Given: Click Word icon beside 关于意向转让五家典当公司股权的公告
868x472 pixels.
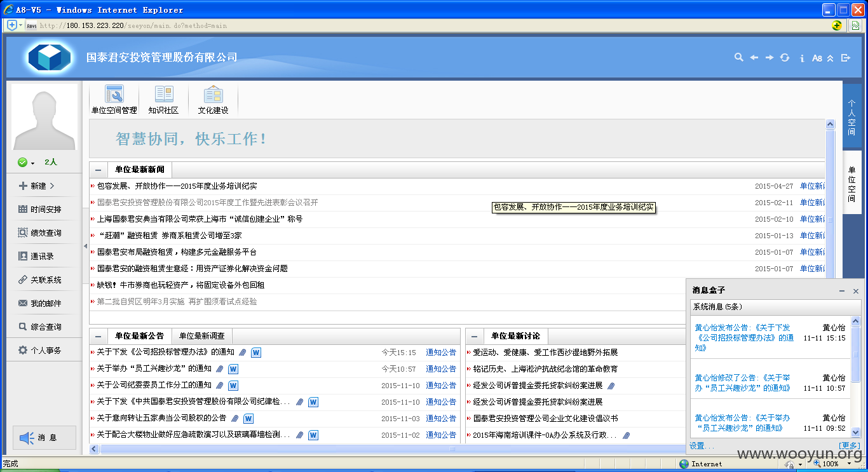Looking at the screenshot, I should pyautogui.click(x=248, y=419).
